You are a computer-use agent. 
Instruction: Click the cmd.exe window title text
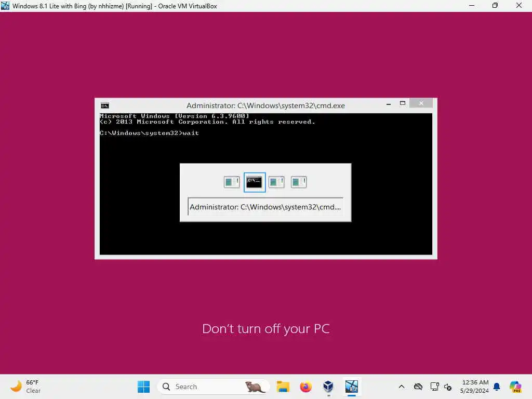pos(265,105)
